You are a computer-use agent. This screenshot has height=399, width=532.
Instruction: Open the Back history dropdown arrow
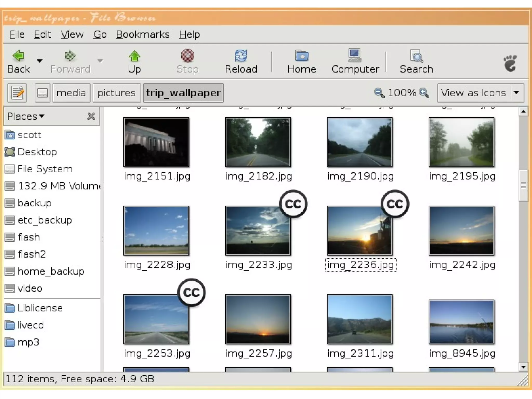[x=39, y=61]
